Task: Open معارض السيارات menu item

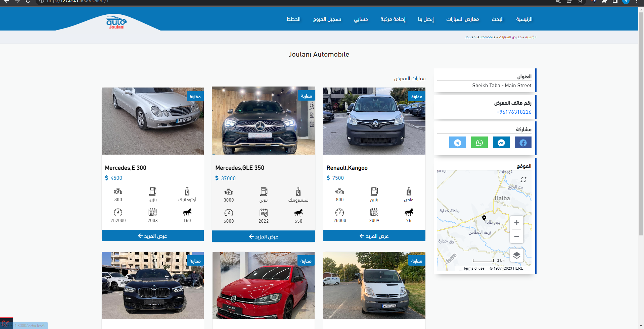Action: 462,19
